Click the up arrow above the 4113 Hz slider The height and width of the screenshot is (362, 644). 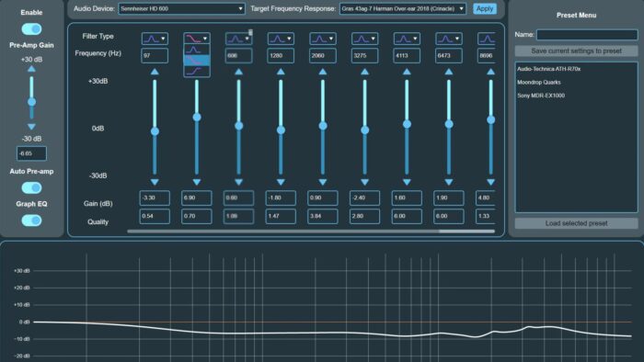(x=407, y=72)
